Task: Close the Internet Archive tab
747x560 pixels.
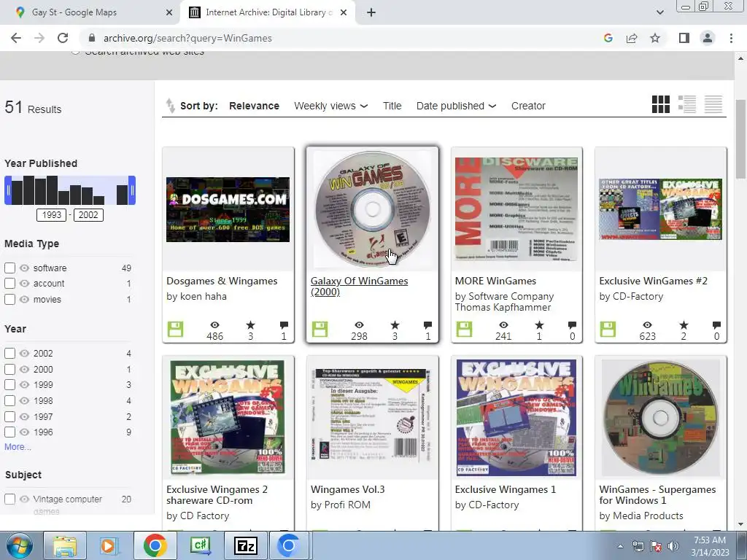Action: 344,12
